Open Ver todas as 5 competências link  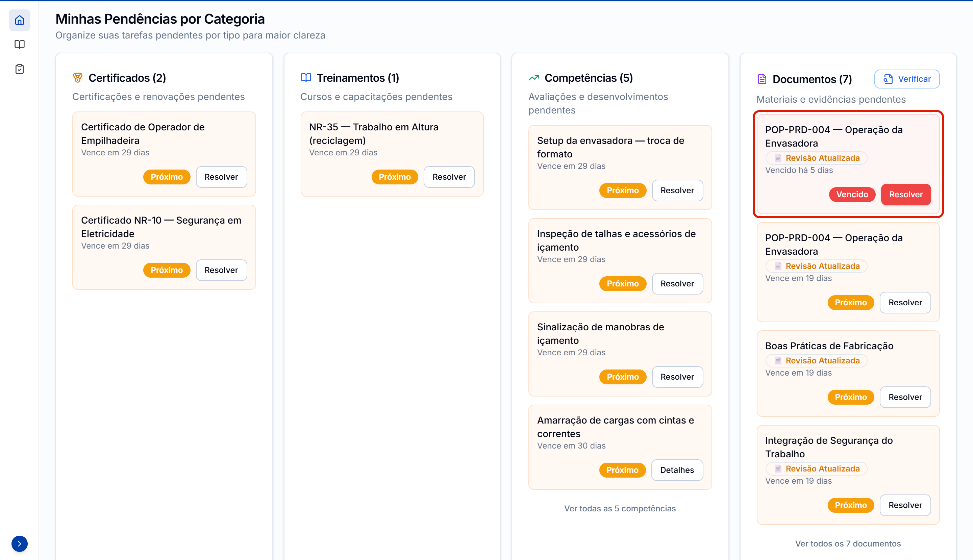[620, 508]
